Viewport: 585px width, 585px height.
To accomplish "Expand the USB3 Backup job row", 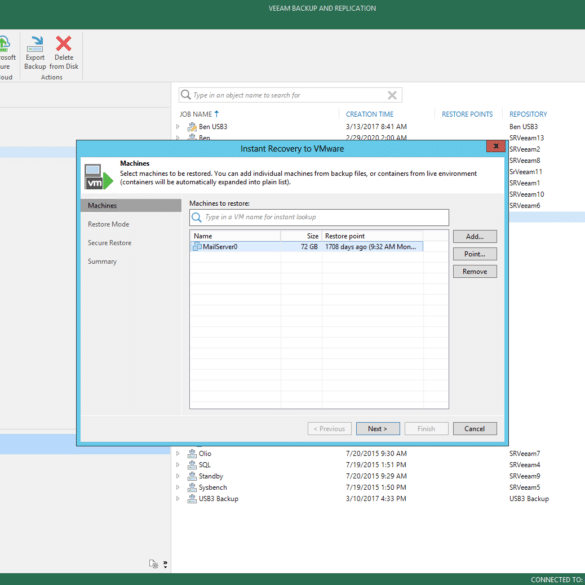I will click(178, 499).
